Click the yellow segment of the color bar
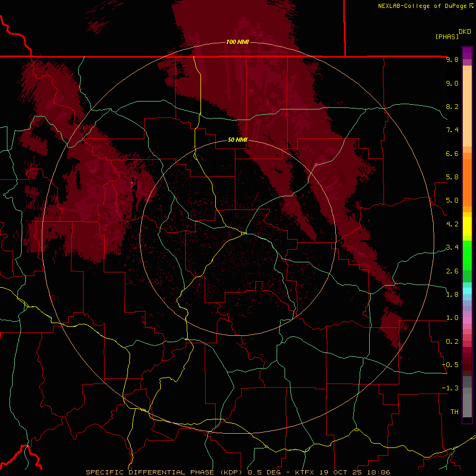This screenshot has width=476, height=476. 467,226
